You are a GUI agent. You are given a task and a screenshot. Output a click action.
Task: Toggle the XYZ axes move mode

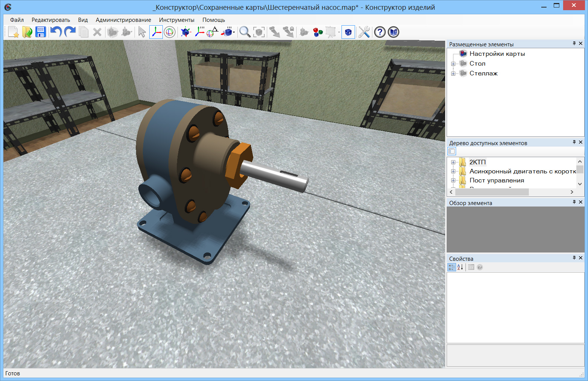tap(156, 32)
